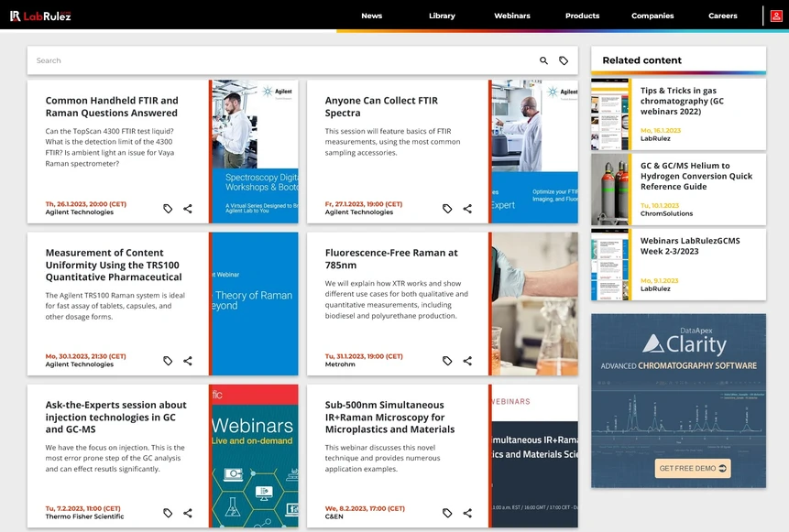Click the LabRulez logo in header
This screenshot has width=789, height=532.
(40, 16)
